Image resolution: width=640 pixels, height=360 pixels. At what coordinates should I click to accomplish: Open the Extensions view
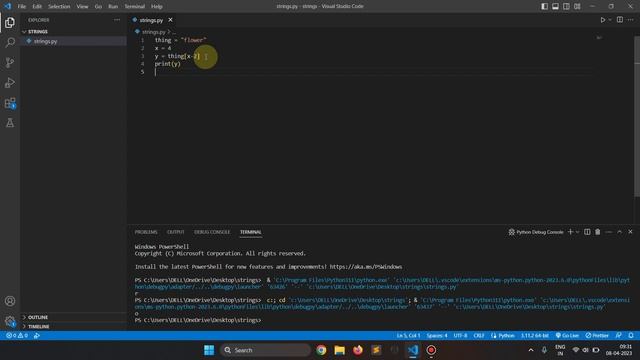tap(10, 103)
